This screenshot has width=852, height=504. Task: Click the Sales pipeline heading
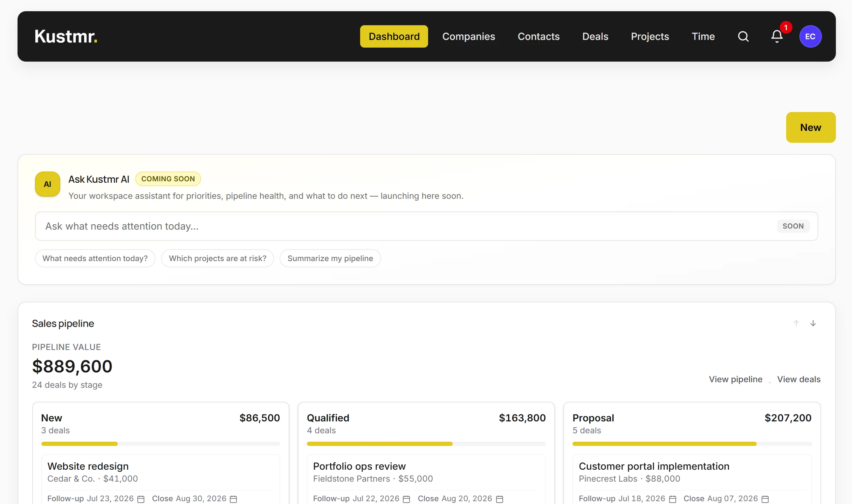tap(63, 323)
